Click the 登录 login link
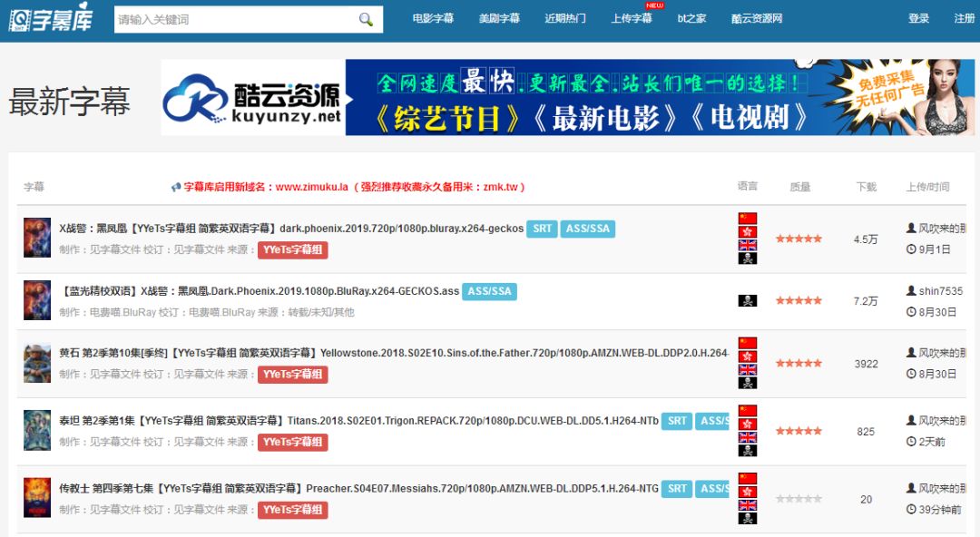980x537 pixels. click(918, 18)
